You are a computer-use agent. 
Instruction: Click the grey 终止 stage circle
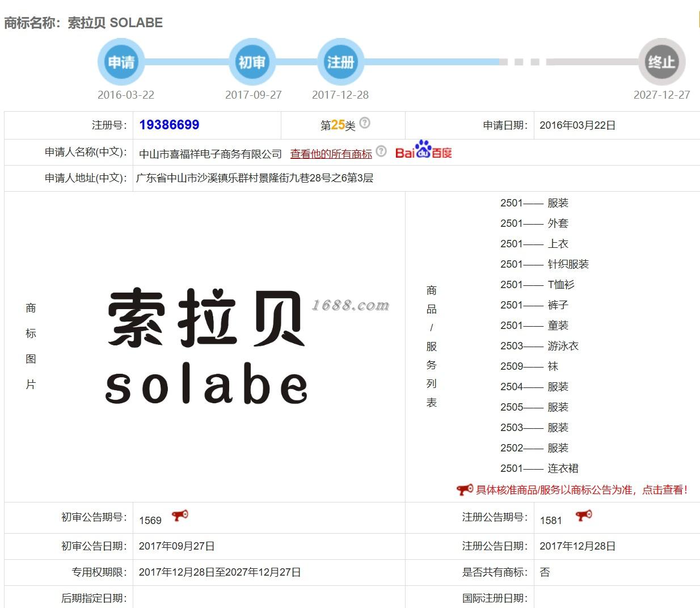(x=662, y=62)
